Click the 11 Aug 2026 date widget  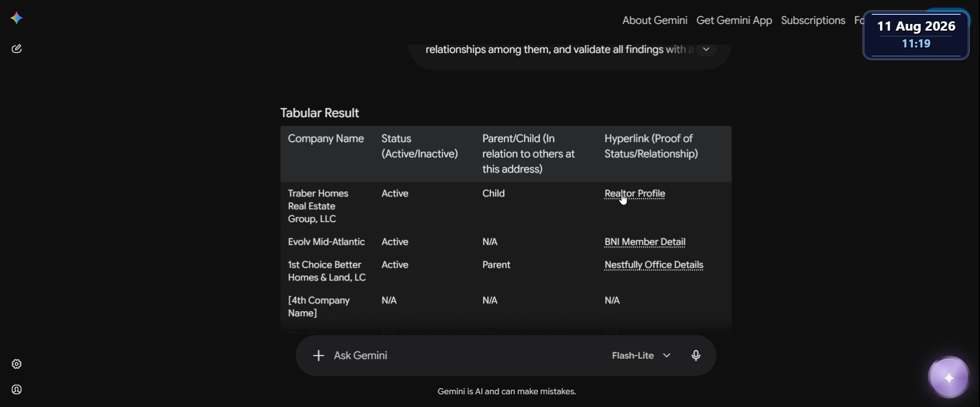point(916,35)
